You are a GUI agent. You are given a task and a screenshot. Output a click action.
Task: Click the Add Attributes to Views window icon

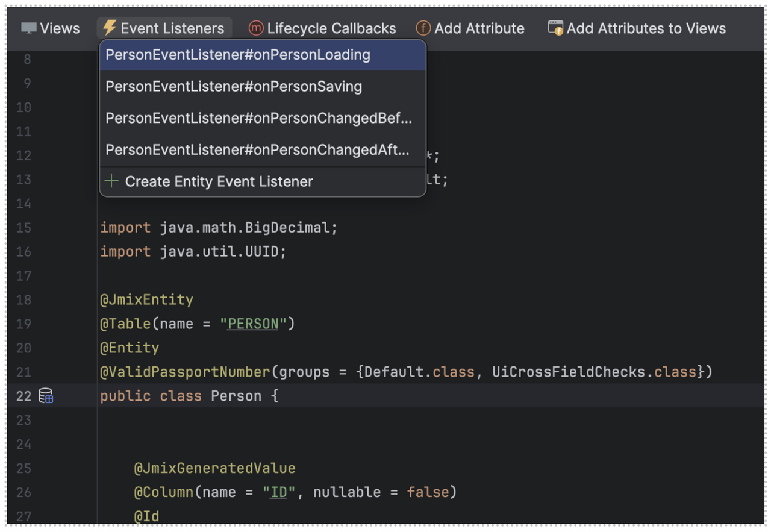(x=555, y=27)
